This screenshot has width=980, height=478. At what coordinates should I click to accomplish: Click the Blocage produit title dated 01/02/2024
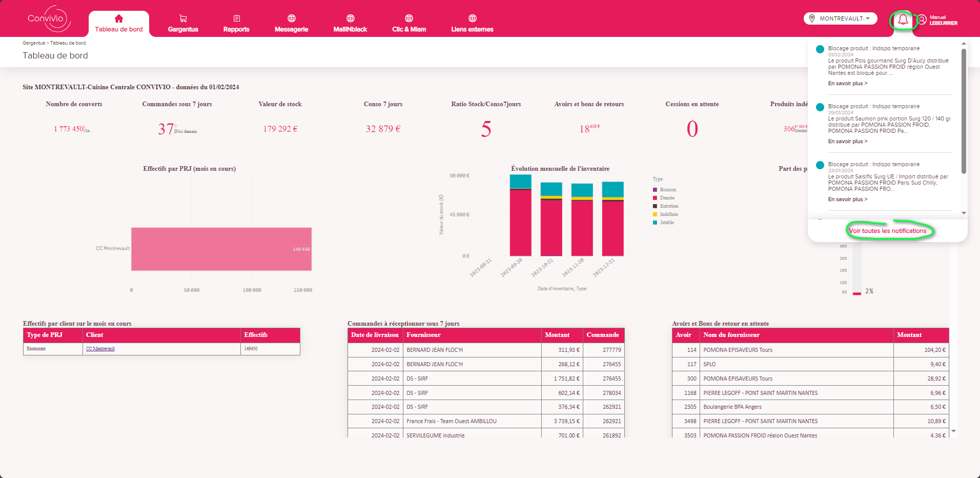874,48
